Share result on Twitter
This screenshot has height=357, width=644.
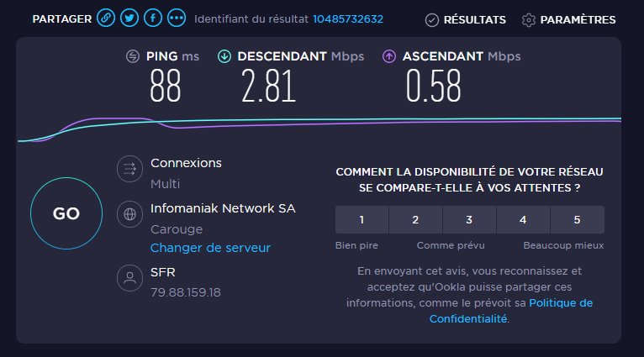click(129, 18)
